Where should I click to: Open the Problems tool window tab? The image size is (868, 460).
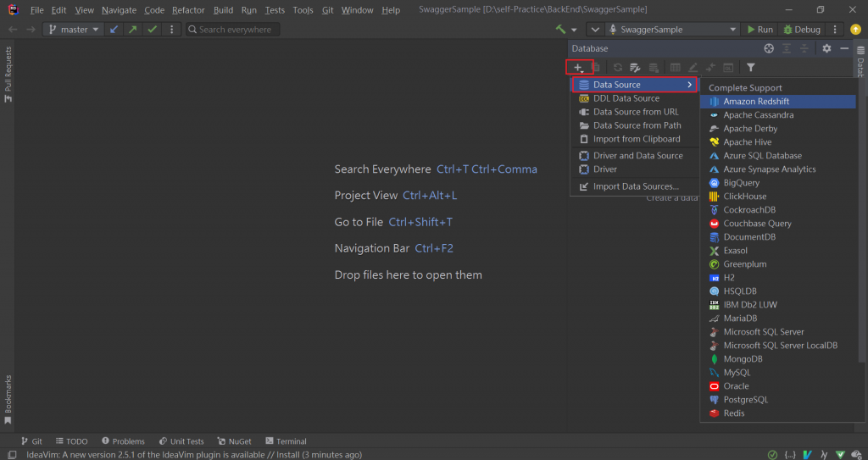tap(124, 441)
